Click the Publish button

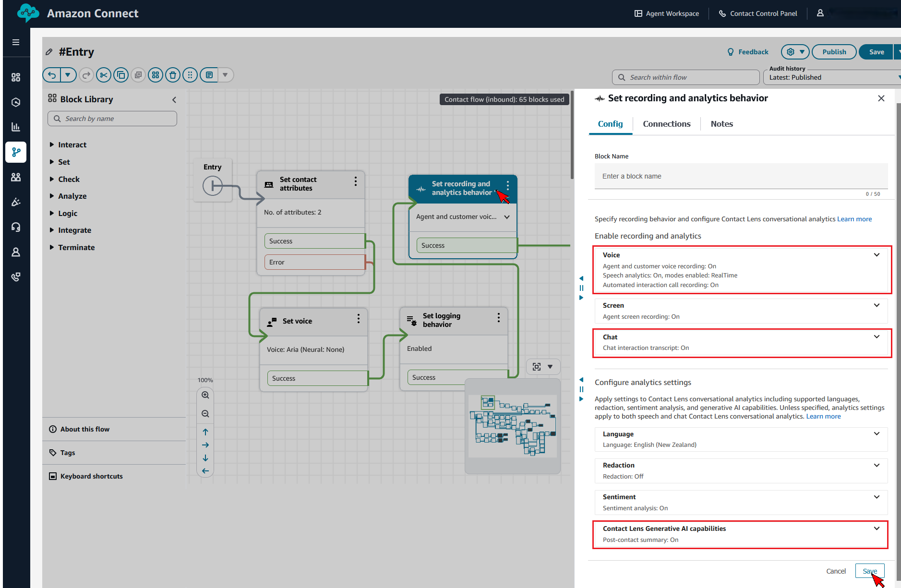[834, 52]
